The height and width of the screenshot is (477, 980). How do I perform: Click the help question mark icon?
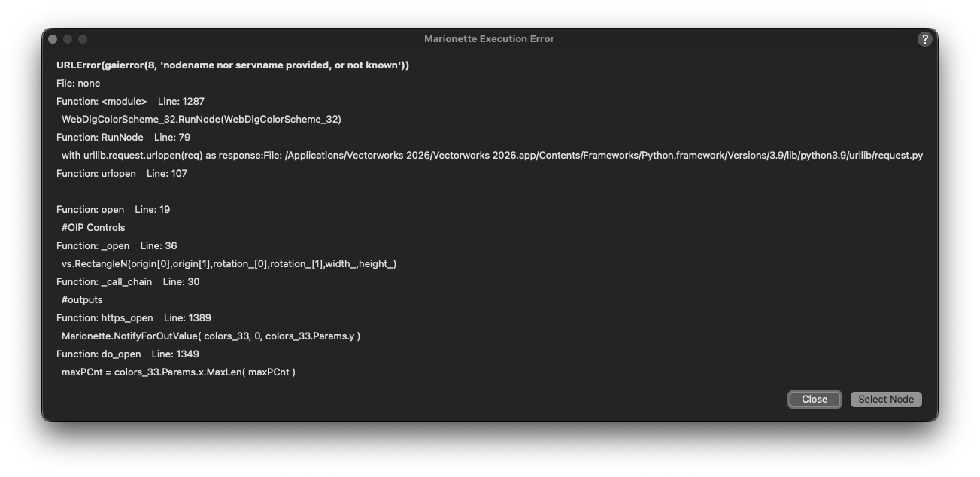(x=925, y=39)
